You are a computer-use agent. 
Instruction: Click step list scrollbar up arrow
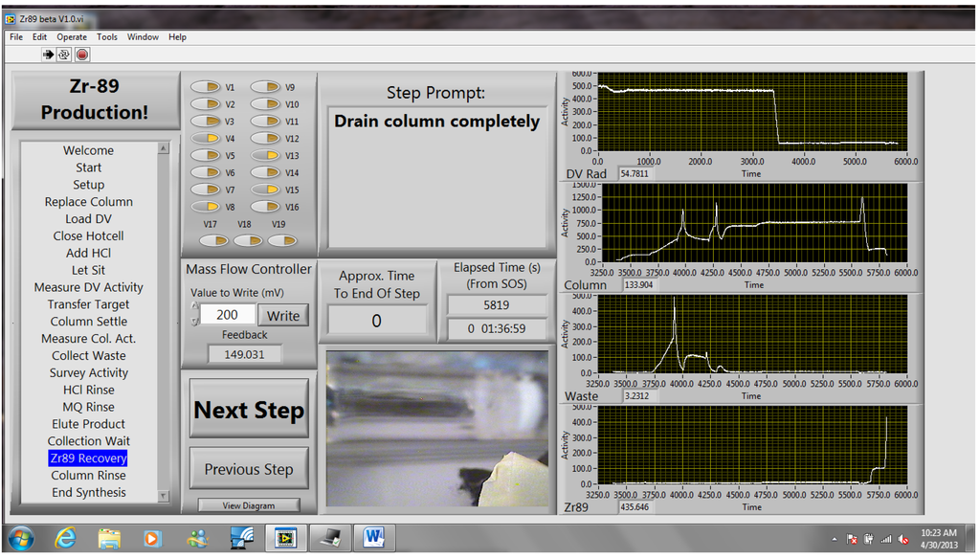point(163,148)
